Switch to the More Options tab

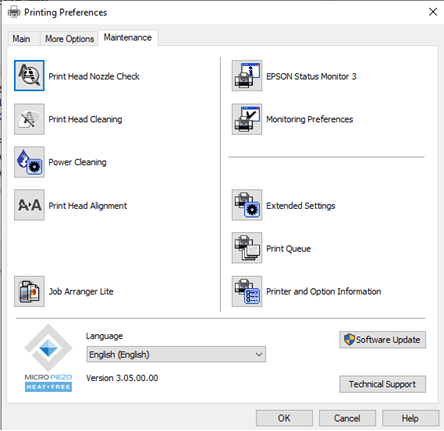tap(69, 39)
